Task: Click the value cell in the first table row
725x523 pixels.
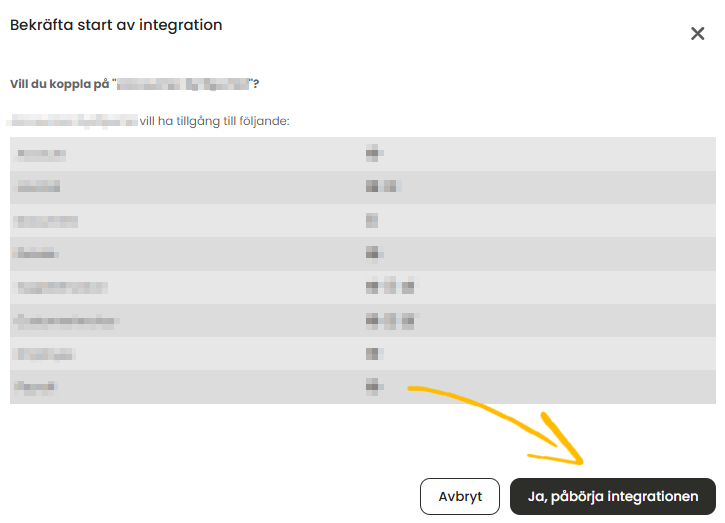Action: (x=375, y=154)
